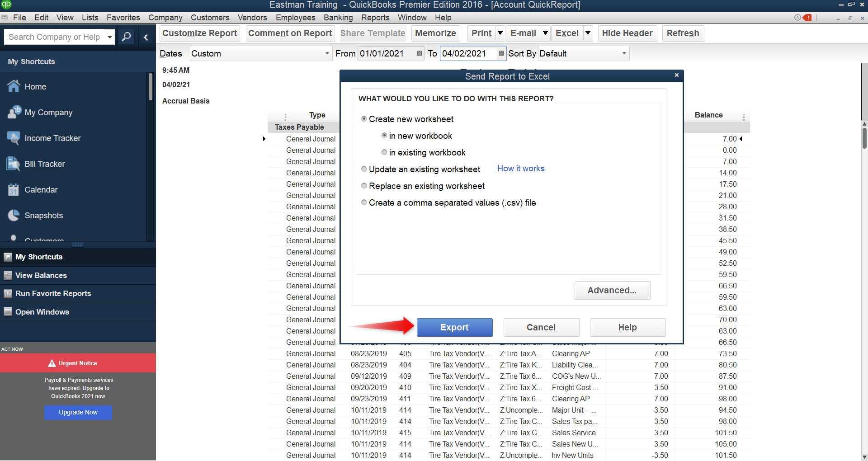Select in new workbook option
This screenshot has width=868, height=461.
tap(384, 136)
